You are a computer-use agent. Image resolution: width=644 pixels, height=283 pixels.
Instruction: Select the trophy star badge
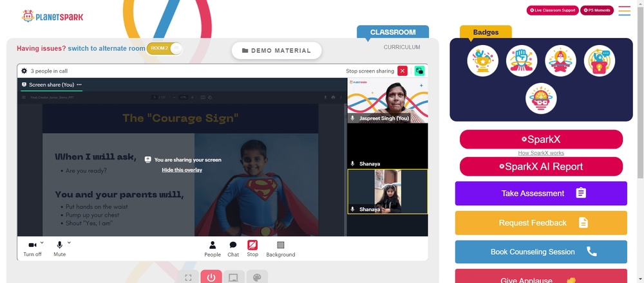click(x=482, y=60)
